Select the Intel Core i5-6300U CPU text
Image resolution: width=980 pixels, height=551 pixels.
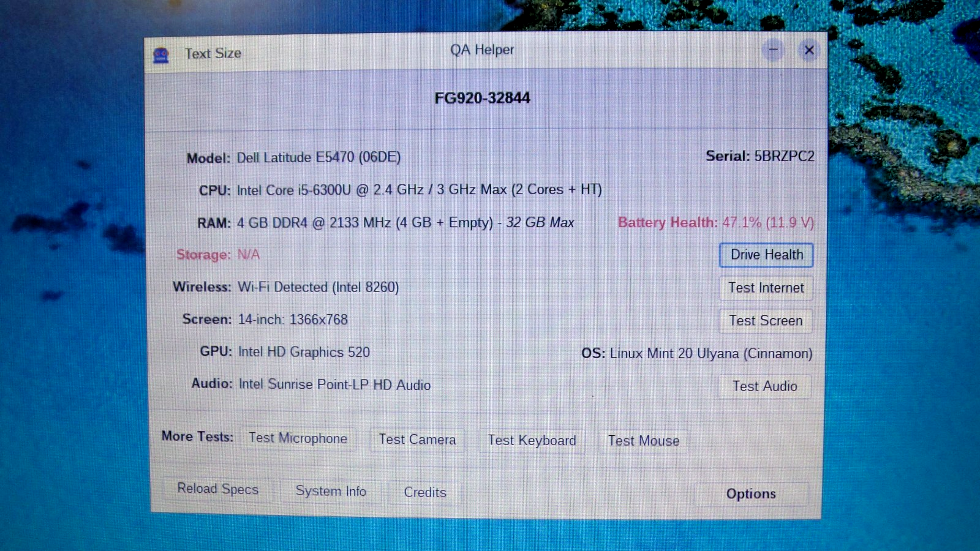tap(420, 190)
